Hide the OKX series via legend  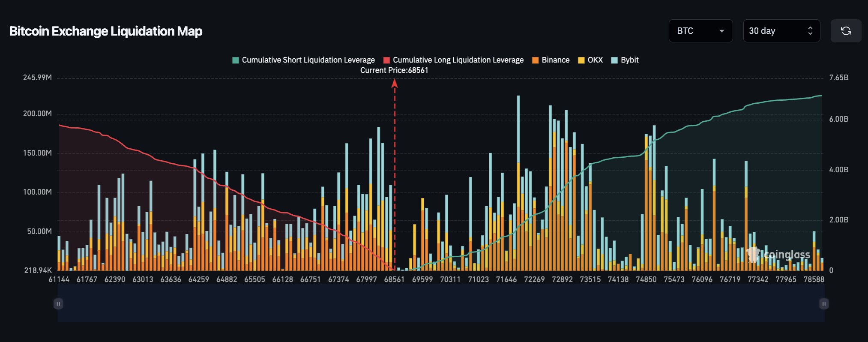(595, 60)
